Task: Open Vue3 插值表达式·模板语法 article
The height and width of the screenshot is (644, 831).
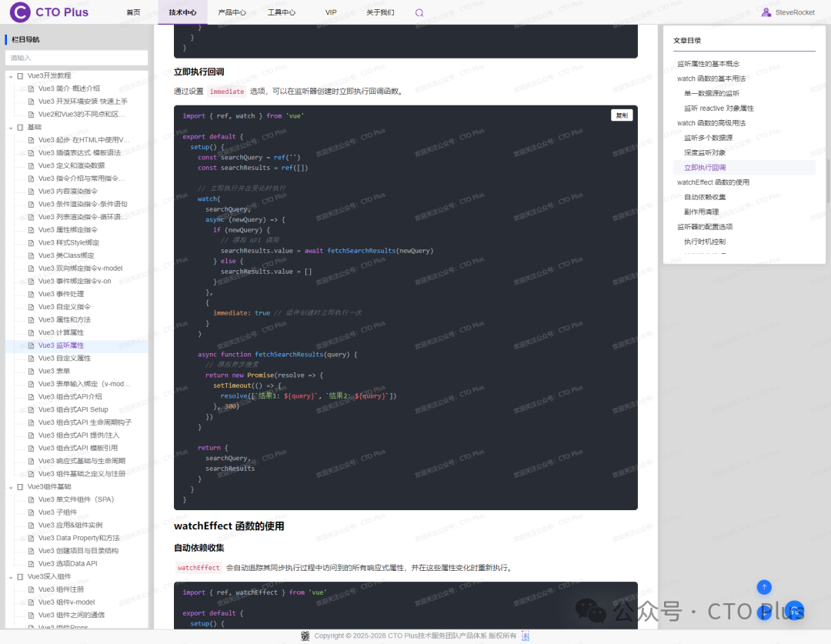Action: pos(79,152)
